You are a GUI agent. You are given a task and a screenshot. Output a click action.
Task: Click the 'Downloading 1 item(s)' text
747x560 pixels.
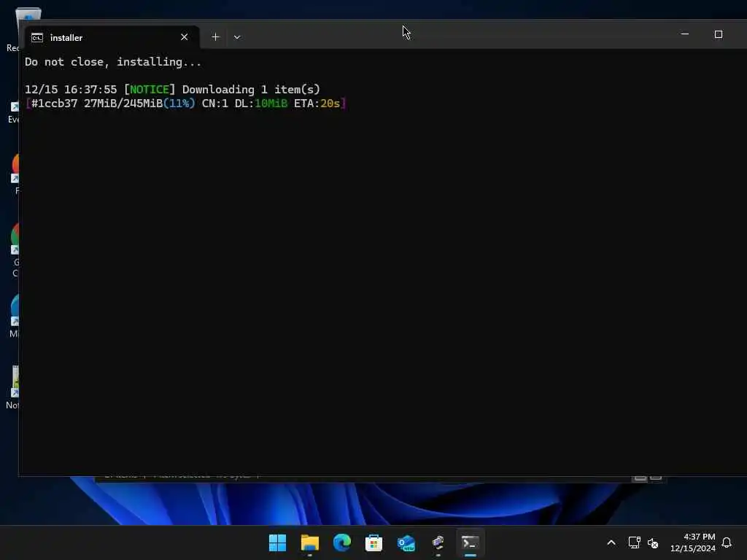click(x=251, y=90)
